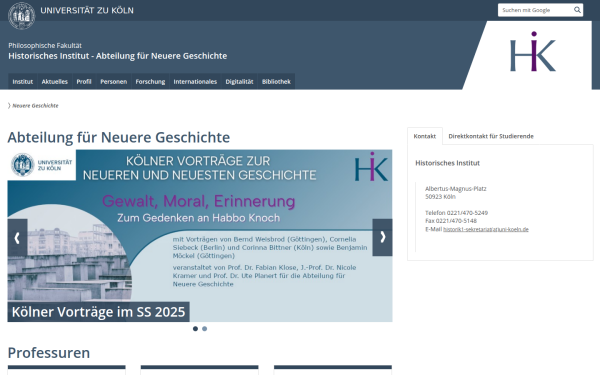Click the Philosophische Fakultät link
This screenshot has height=375, width=600.
45,46
